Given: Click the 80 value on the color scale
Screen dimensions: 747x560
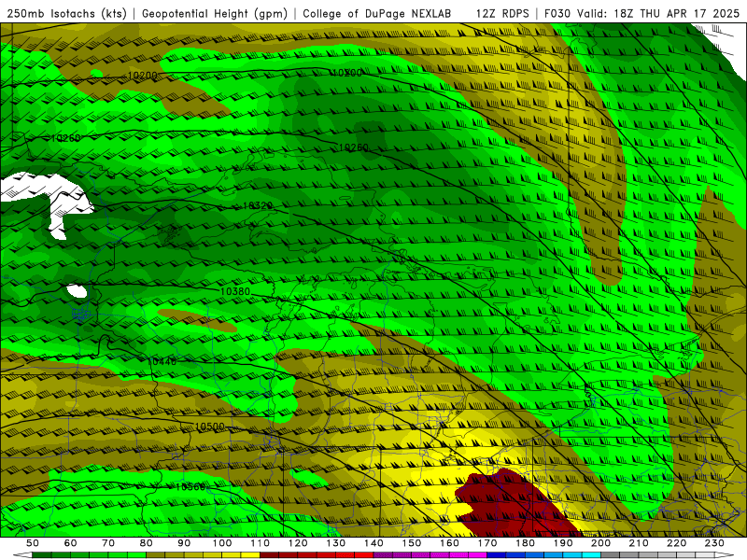Looking at the screenshot, I should point(147,543).
